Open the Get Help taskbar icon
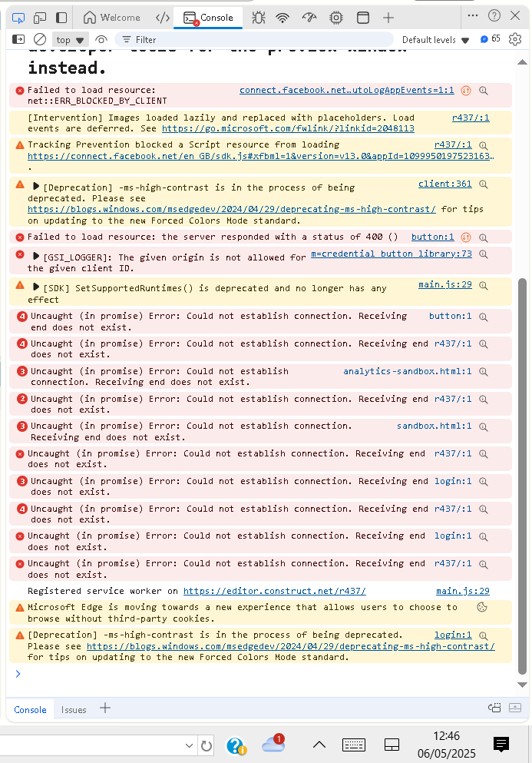 (x=236, y=745)
